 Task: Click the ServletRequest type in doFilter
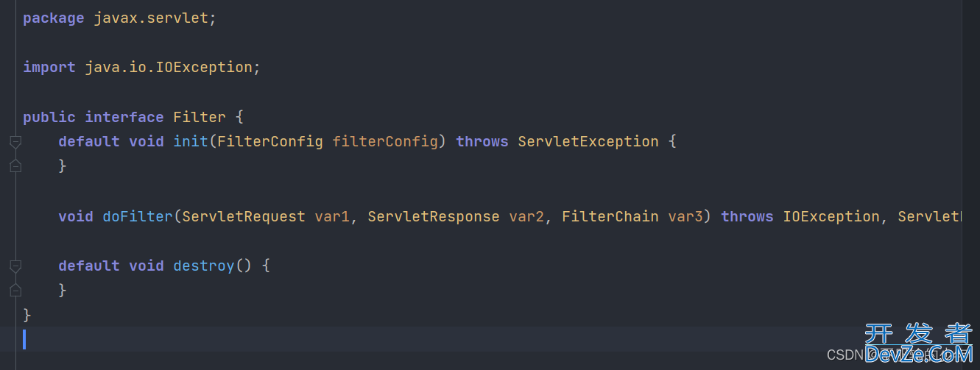point(244,216)
